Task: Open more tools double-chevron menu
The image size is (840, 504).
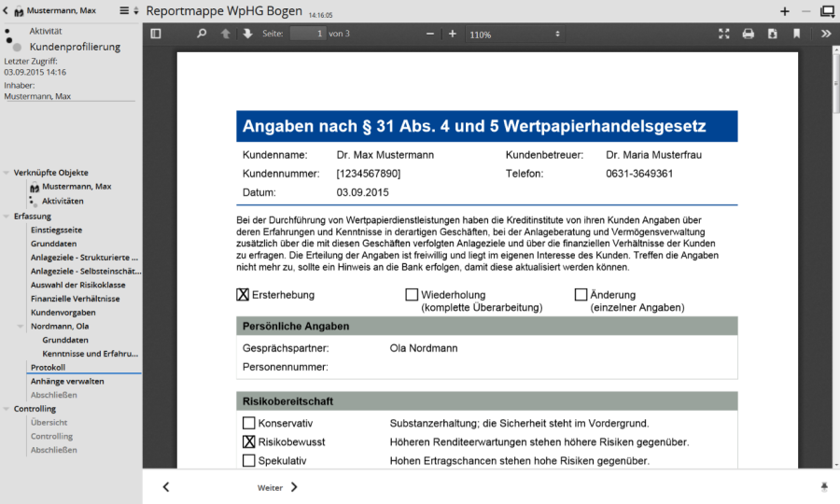Action: [x=825, y=34]
